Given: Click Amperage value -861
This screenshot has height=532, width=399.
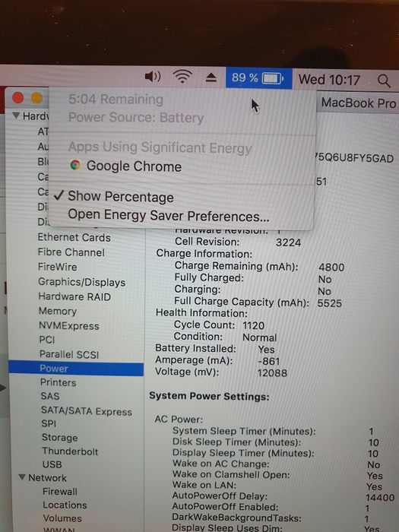Looking at the screenshot, I should point(268,361).
